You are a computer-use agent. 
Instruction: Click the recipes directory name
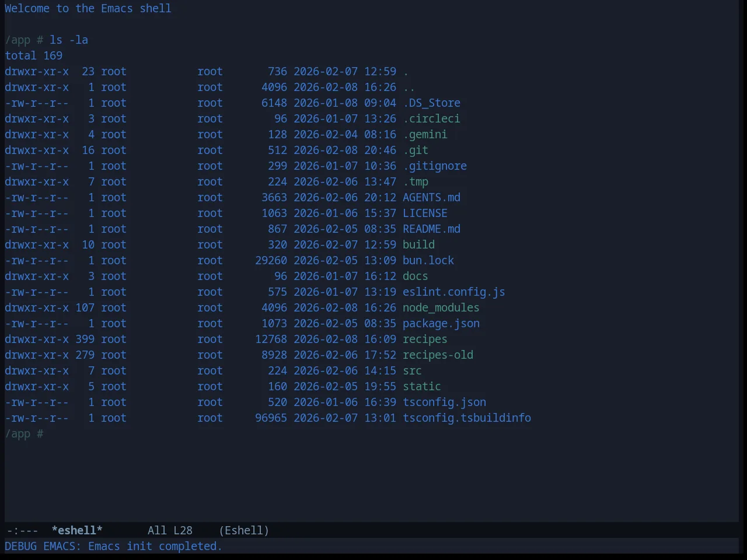(425, 339)
